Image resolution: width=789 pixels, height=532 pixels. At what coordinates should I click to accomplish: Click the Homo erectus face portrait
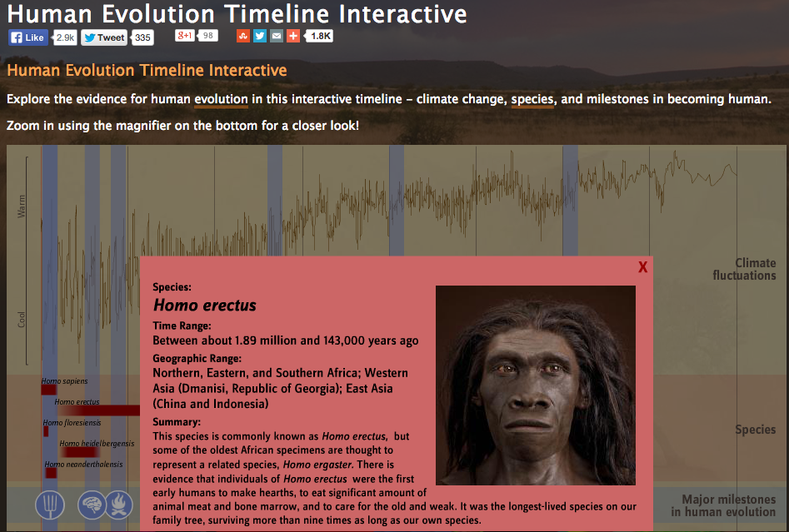point(536,385)
